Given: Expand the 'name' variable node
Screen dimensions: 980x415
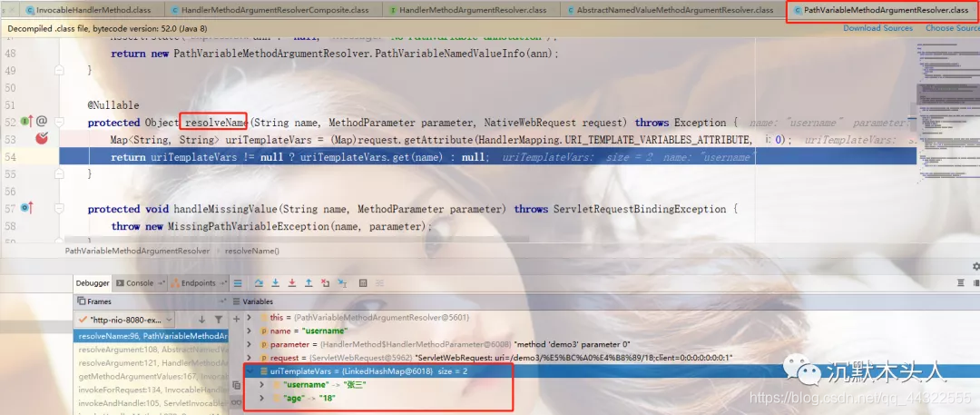Looking at the screenshot, I should click(250, 331).
